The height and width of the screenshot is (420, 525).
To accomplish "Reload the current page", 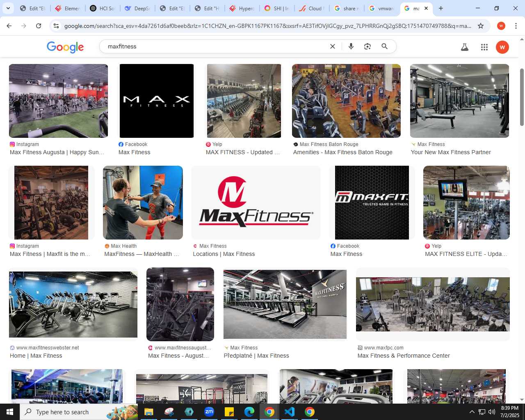I will tap(39, 26).
